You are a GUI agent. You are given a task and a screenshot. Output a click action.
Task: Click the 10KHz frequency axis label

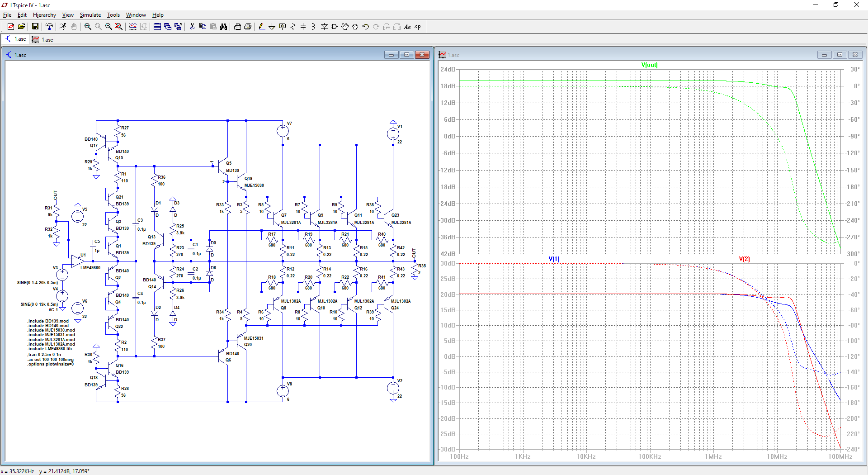(x=586, y=456)
